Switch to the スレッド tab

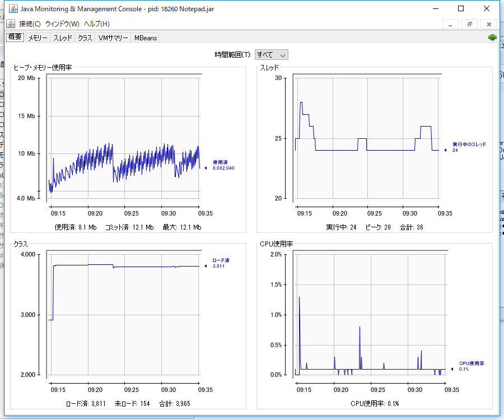[63, 38]
